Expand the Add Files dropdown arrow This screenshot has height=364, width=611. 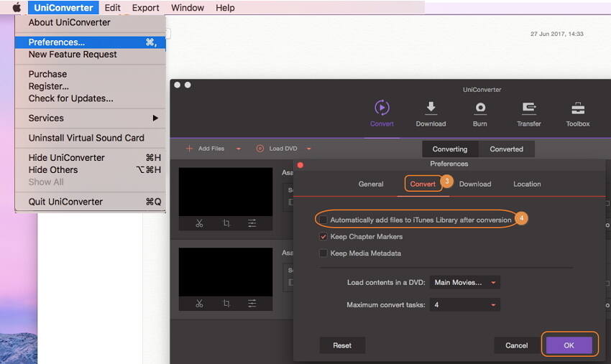[x=239, y=149]
